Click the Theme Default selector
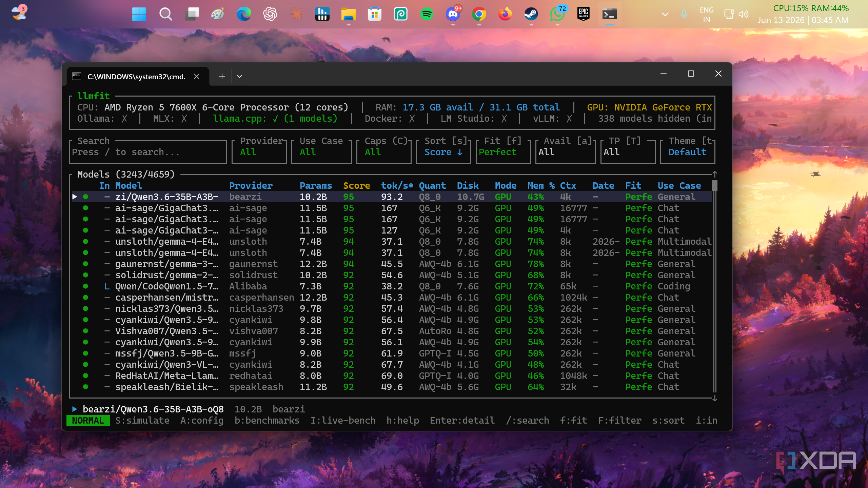The width and height of the screenshot is (868, 488). tap(688, 152)
